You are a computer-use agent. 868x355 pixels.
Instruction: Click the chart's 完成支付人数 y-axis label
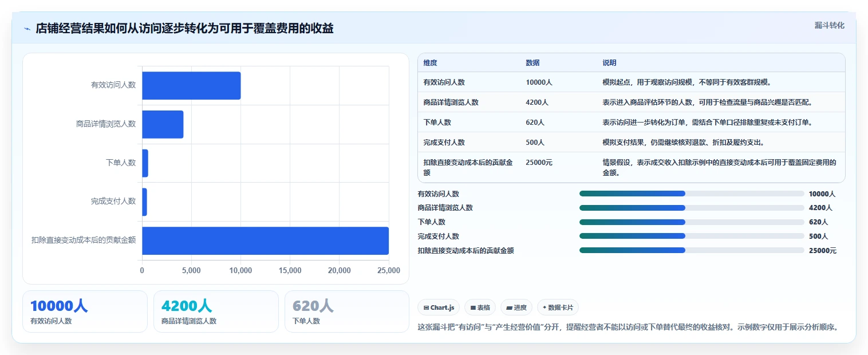click(113, 202)
